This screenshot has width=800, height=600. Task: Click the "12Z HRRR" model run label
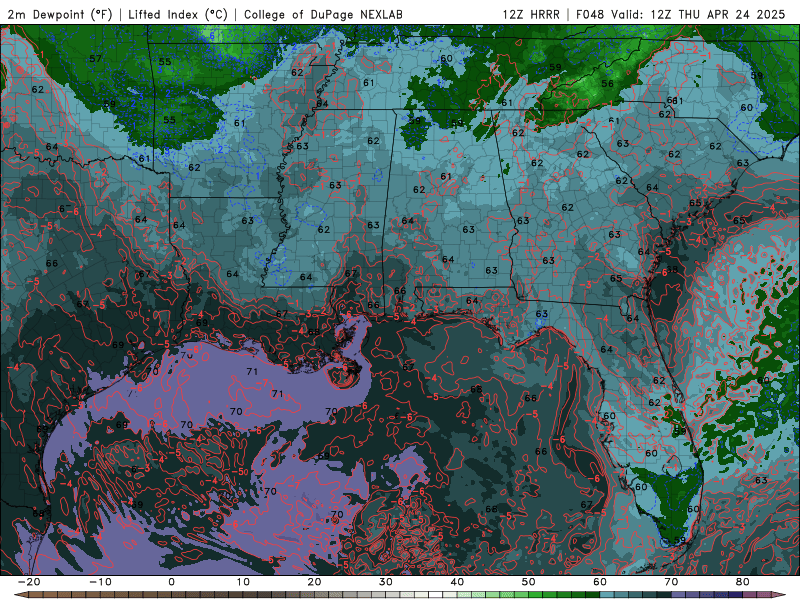531,14
